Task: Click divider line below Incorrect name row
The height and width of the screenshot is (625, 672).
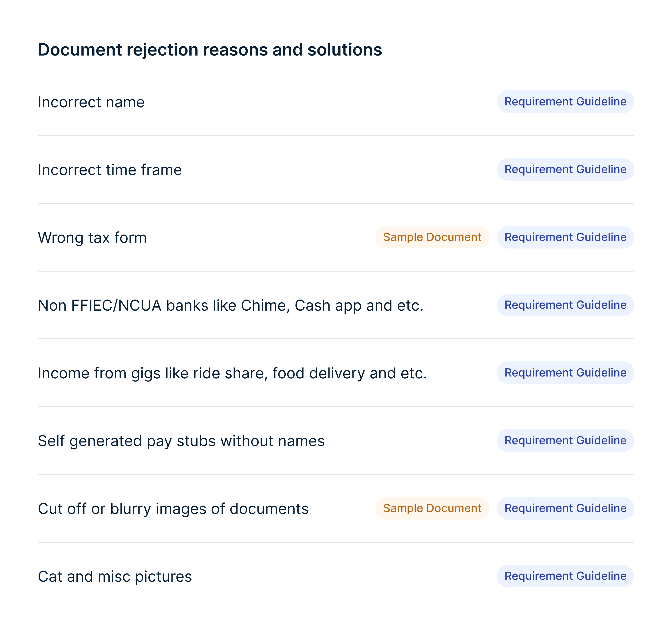Action: click(x=336, y=136)
